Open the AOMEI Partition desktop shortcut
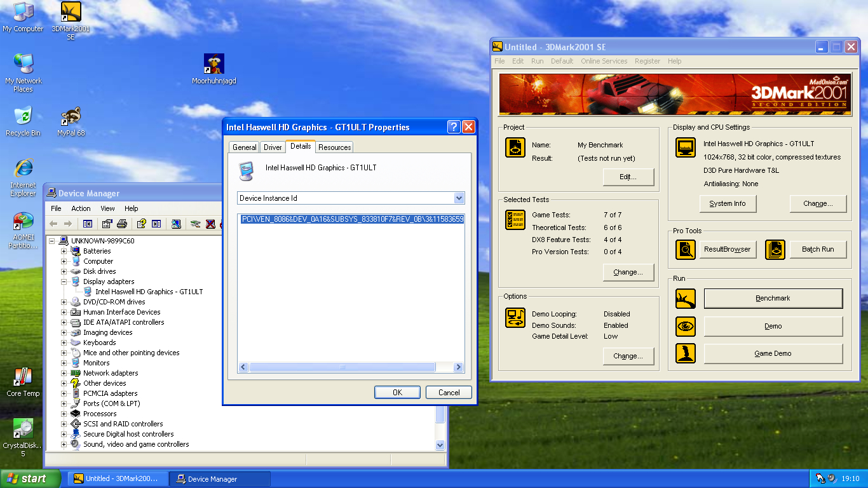868x488 pixels. [x=23, y=230]
